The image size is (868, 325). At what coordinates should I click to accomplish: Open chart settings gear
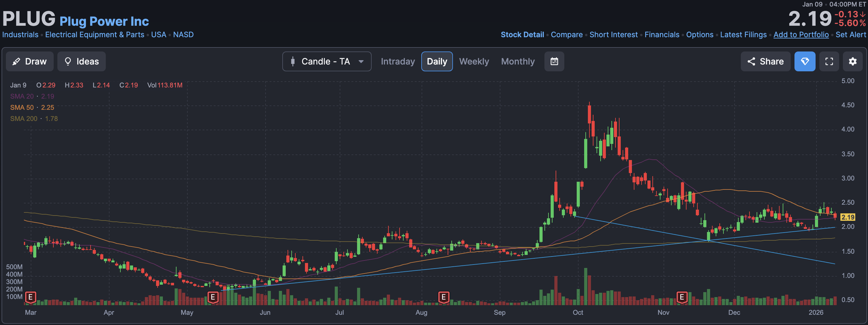[x=853, y=61]
